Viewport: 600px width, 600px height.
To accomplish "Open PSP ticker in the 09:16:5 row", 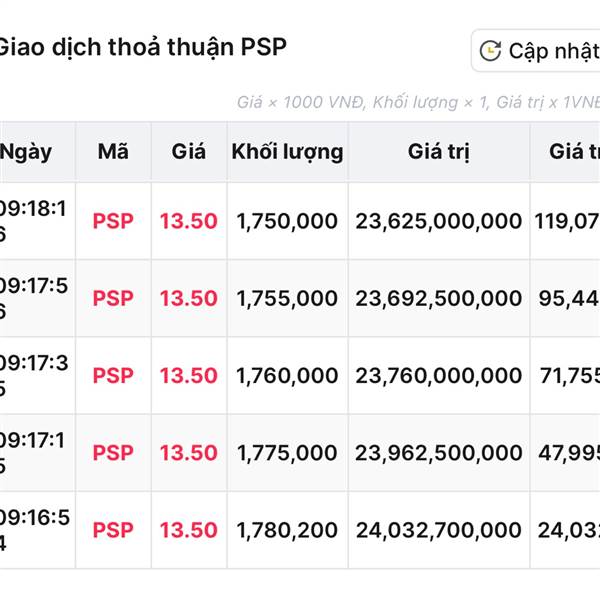I will point(113,530).
